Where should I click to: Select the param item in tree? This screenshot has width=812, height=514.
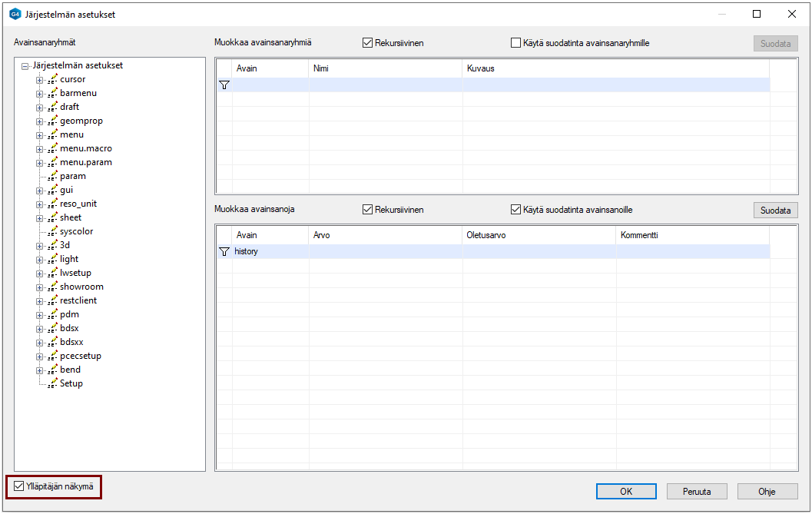point(73,176)
